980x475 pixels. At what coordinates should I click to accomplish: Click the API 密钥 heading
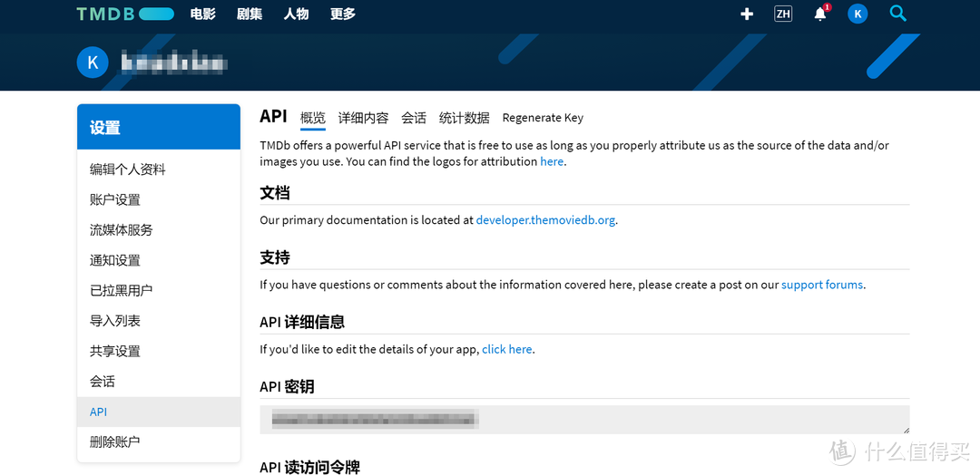coord(287,387)
